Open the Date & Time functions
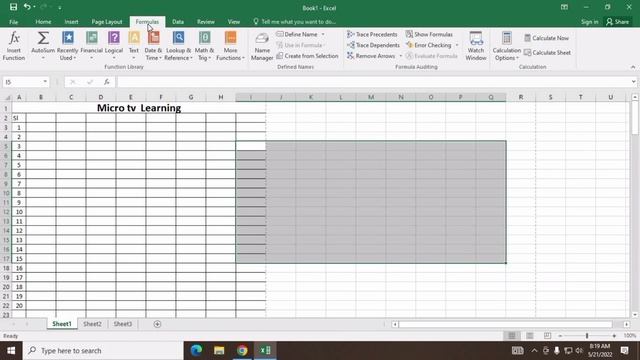This screenshot has height=360, width=640. [153, 46]
